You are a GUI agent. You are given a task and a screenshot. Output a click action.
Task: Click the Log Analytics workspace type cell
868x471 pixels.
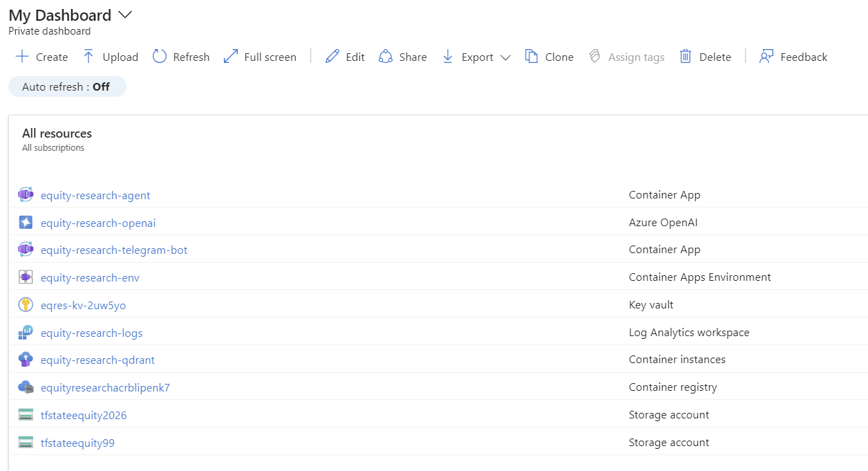689,333
